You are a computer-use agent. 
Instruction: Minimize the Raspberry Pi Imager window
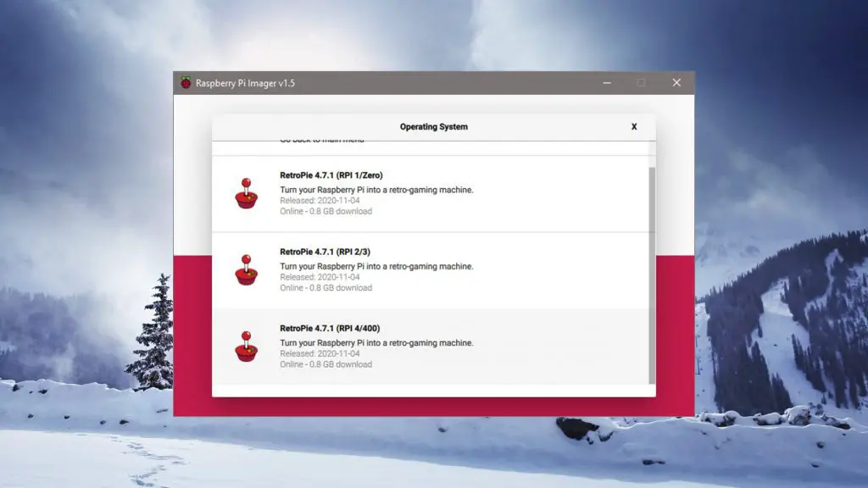click(x=607, y=83)
